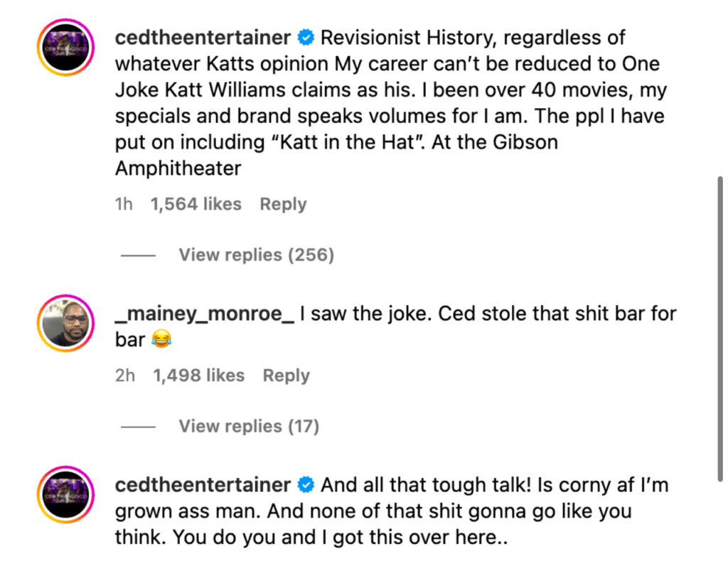Click the vertical scrollbar thumb

720,329
